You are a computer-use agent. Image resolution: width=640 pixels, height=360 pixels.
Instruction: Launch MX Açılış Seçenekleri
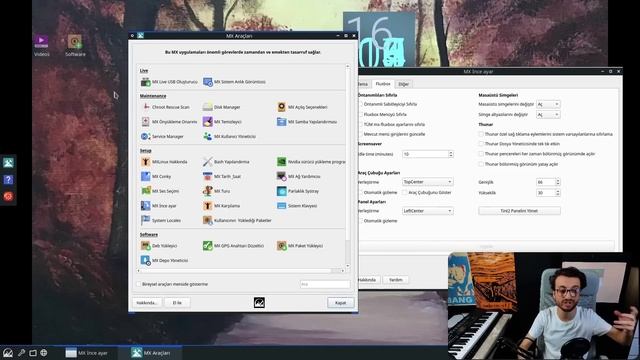(302, 107)
